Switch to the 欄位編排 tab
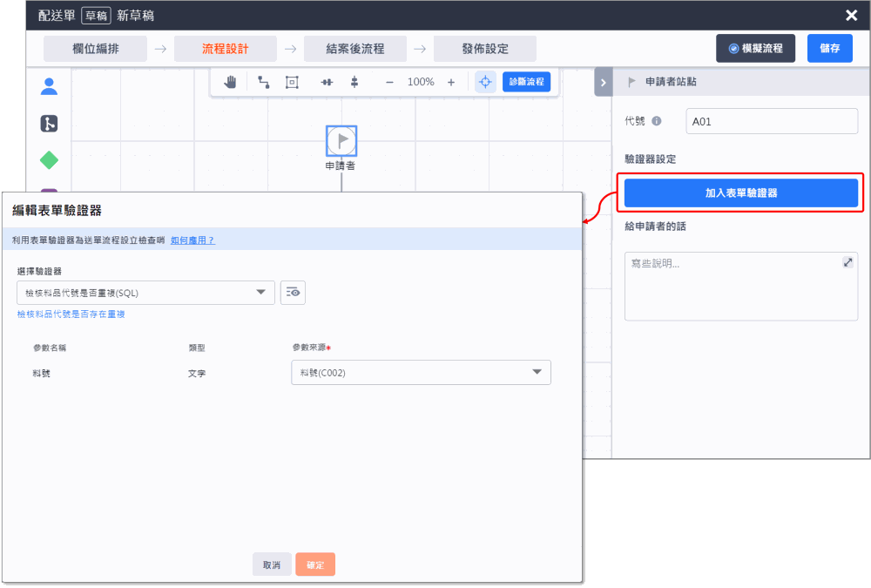 tap(95, 48)
